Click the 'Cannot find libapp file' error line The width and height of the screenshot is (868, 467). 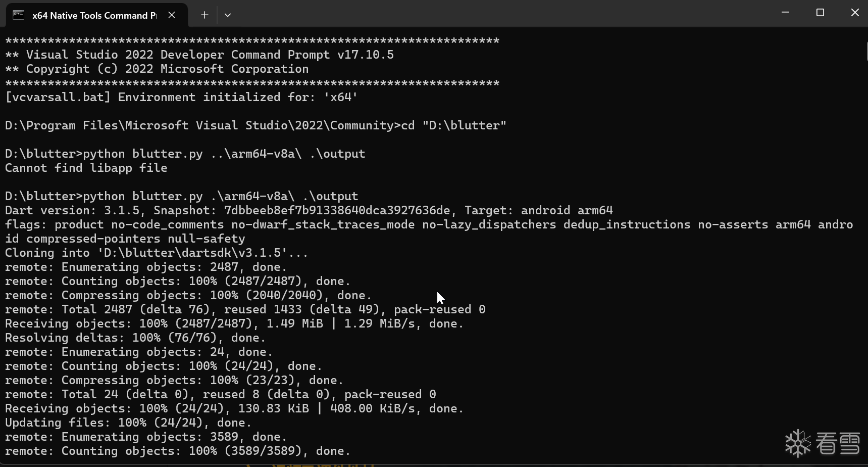(x=86, y=168)
